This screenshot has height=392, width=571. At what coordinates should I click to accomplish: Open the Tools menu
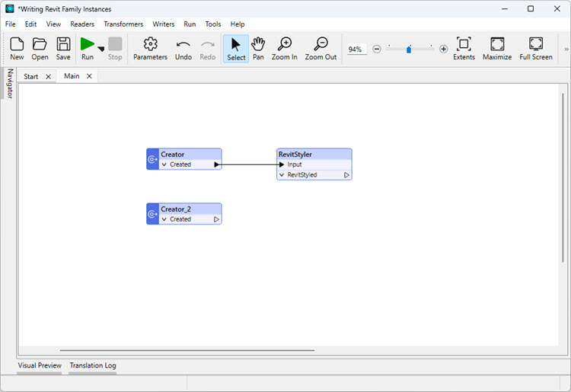213,24
